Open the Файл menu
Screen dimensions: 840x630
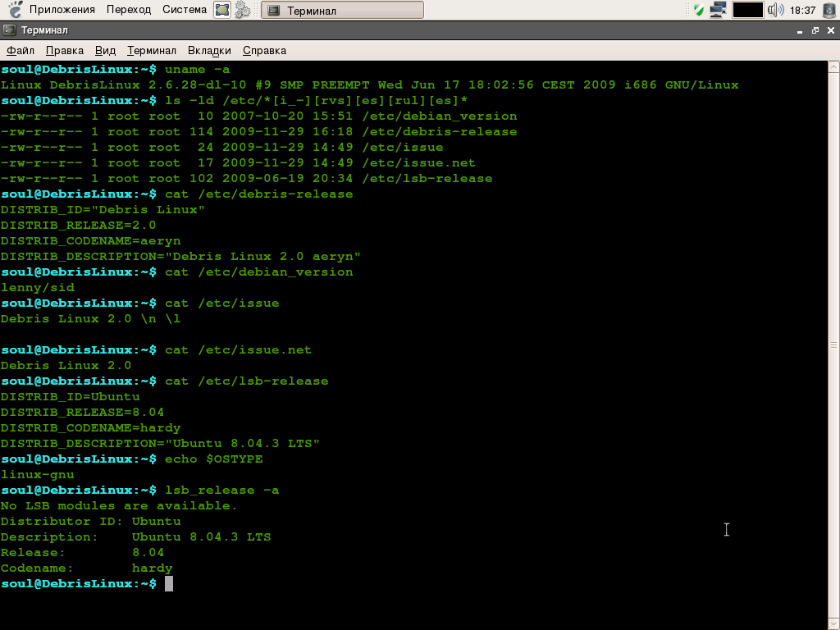coord(21,50)
